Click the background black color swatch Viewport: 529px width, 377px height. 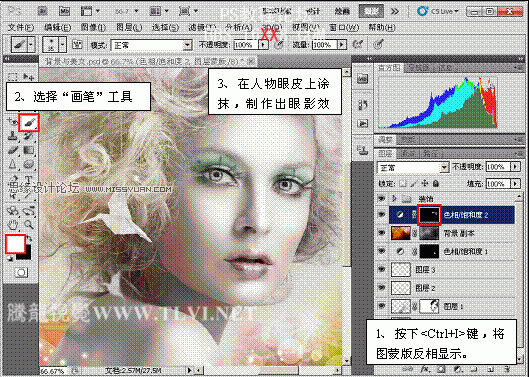point(26,254)
